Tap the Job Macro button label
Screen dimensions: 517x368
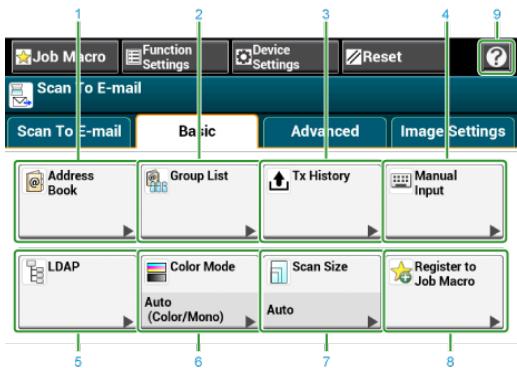pyautogui.click(x=69, y=57)
